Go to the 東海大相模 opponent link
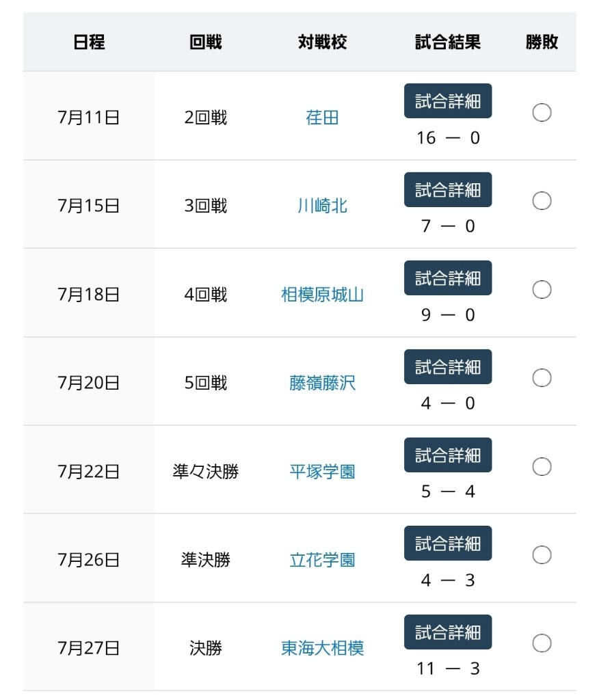 (322, 648)
